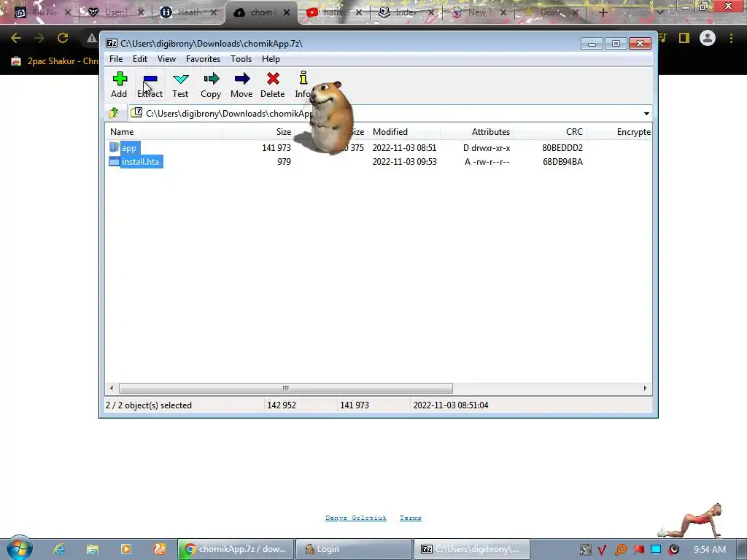This screenshot has height=560, width=747.
Task: Click CRC value 80BEDDD2
Action: pyautogui.click(x=562, y=147)
